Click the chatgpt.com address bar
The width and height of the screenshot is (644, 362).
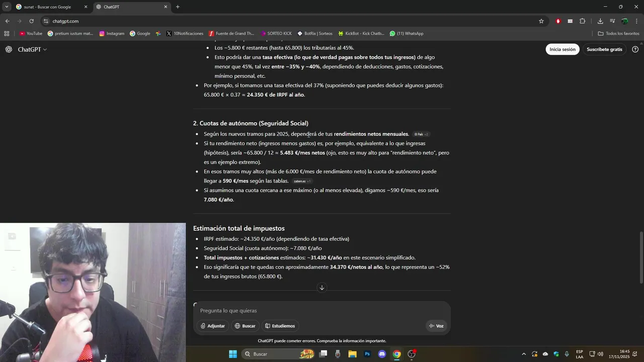click(x=292, y=21)
